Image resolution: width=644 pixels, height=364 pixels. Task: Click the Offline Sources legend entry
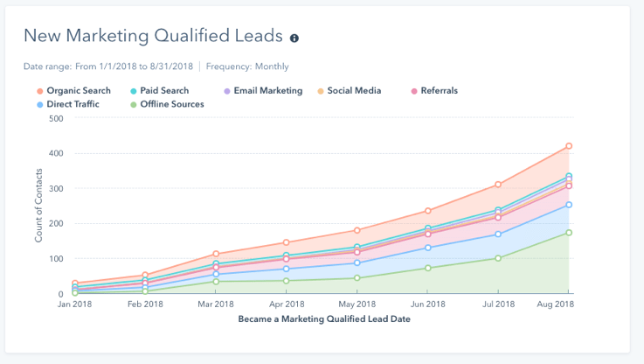(171, 104)
